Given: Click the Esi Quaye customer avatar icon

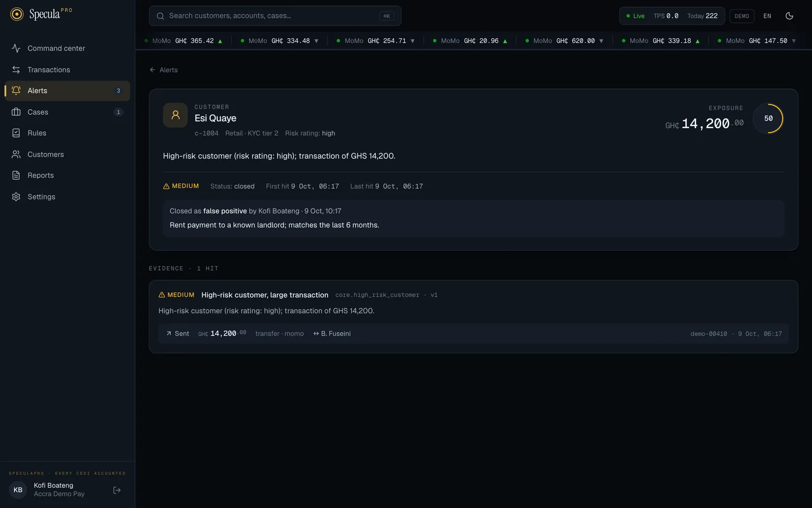Looking at the screenshot, I should (x=176, y=115).
